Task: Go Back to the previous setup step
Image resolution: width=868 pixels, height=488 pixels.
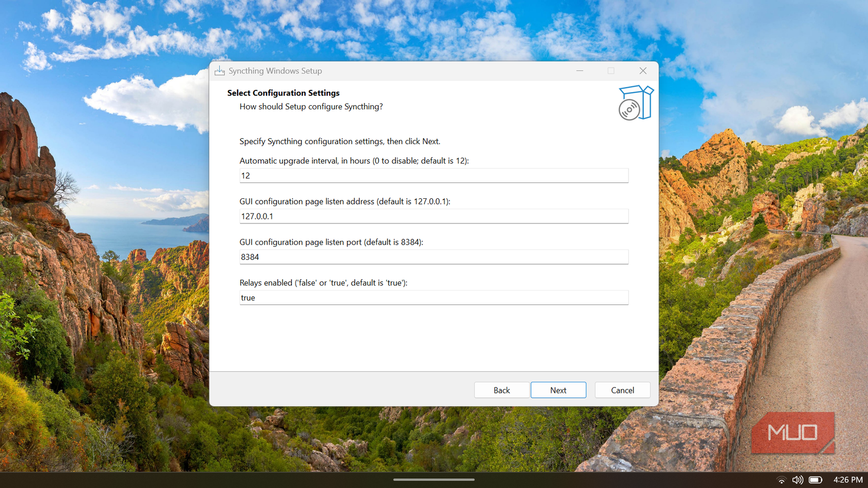Action: (501, 390)
